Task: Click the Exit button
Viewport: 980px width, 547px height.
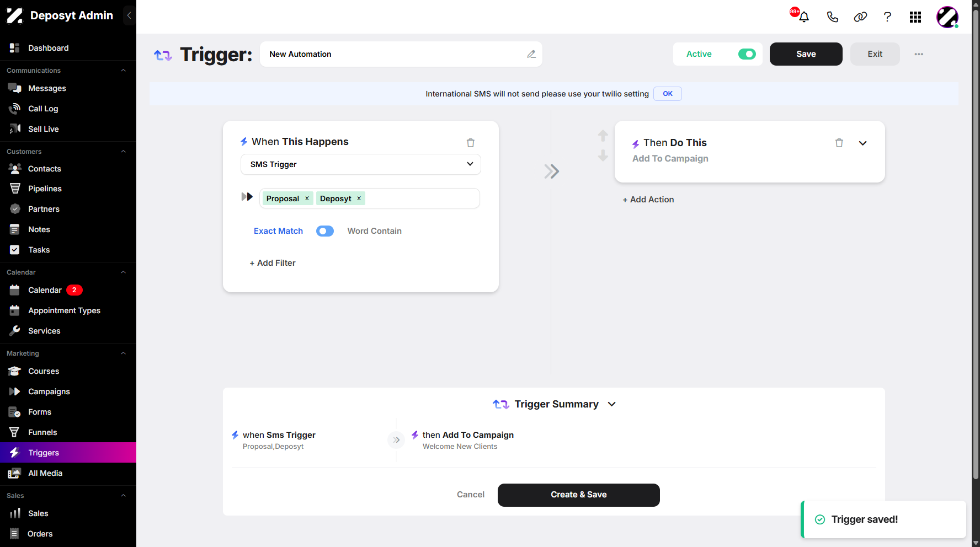Action: (x=875, y=54)
